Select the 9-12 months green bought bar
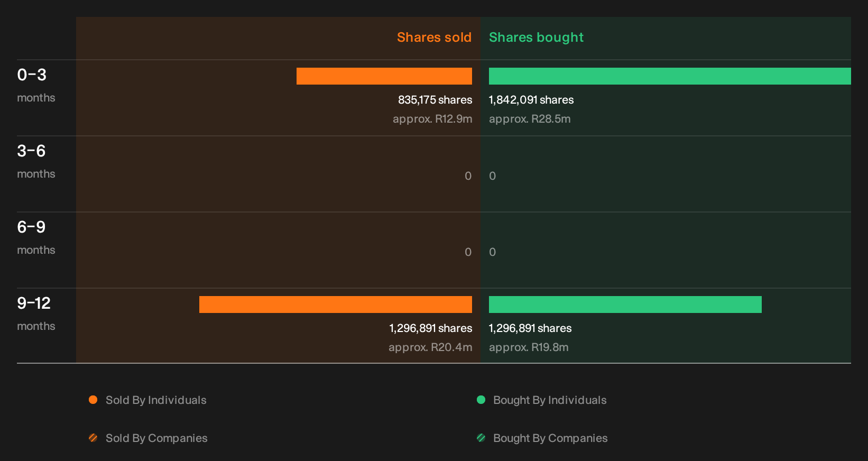868x461 pixels. (625, 305)
